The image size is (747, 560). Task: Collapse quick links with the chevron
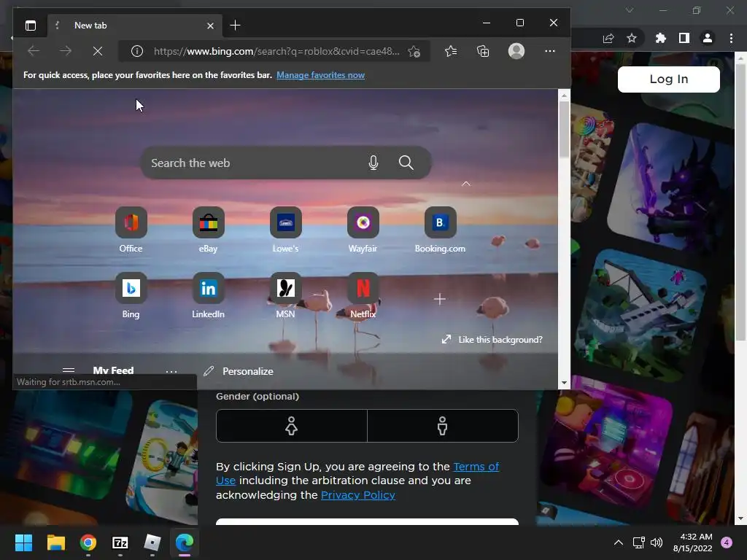[466, 184]
